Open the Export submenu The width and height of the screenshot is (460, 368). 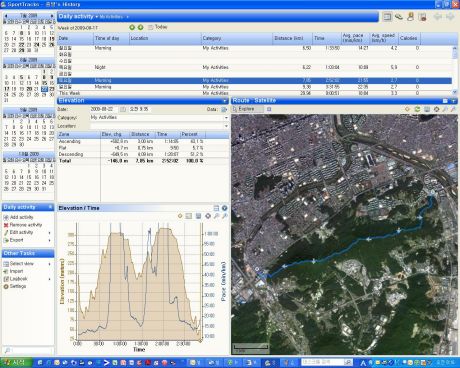point(27,240)
